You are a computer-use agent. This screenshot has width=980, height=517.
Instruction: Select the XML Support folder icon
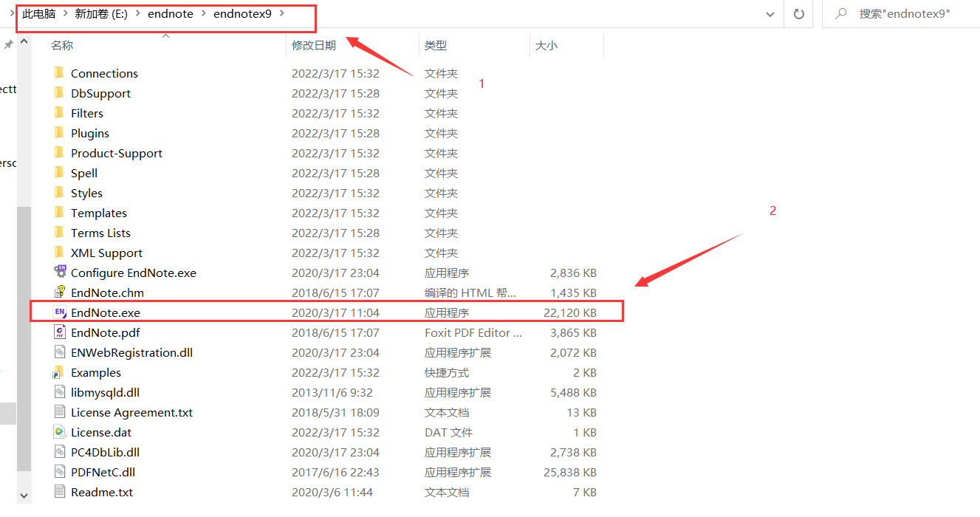[59, 253]
